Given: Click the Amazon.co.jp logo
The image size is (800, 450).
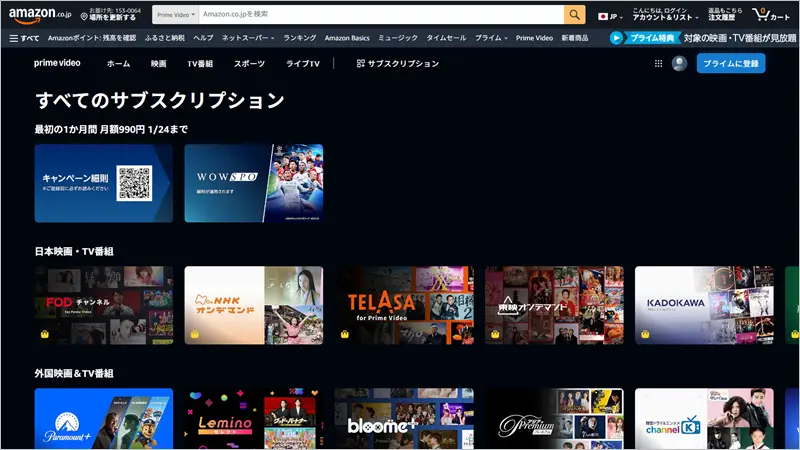Looking at the screenshot, I should tap(38, 14).
